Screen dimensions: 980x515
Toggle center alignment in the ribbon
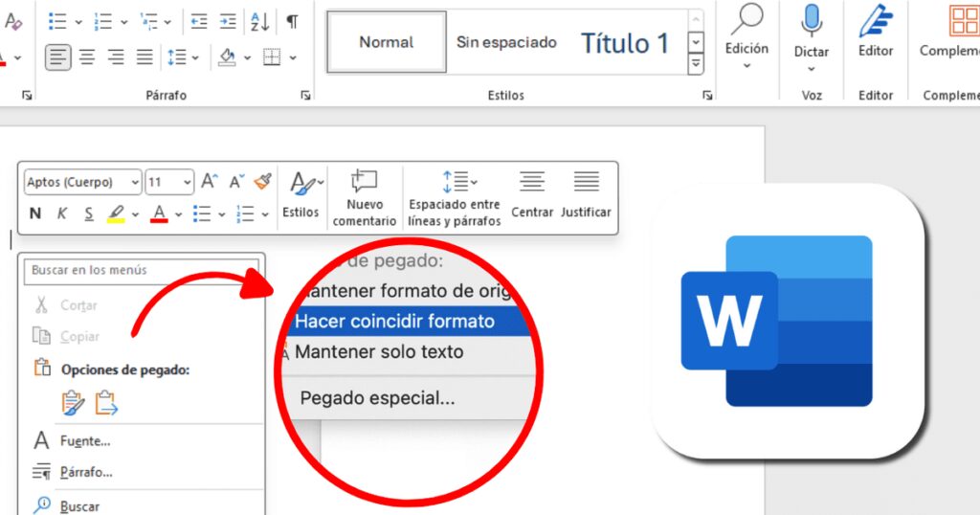point(87,57)
